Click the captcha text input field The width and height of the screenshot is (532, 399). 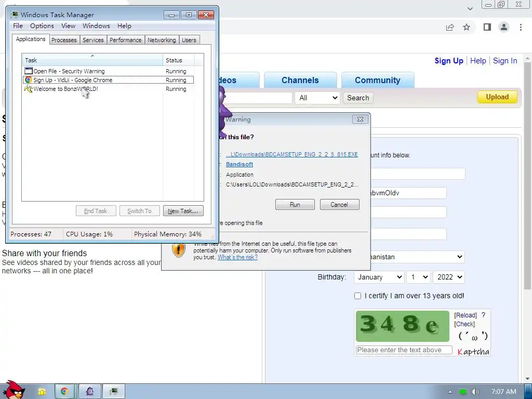coord(404,350)
